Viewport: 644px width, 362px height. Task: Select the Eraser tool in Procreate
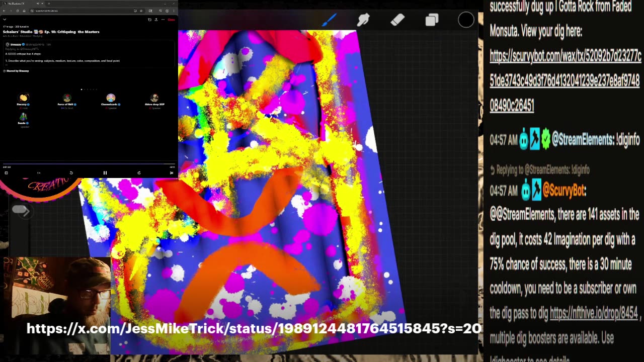click(397, 20)
